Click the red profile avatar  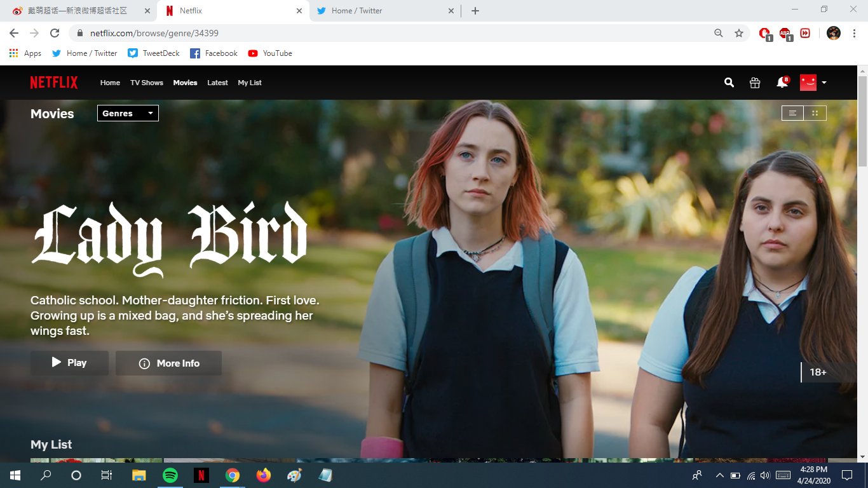click(x=808, y=83)
